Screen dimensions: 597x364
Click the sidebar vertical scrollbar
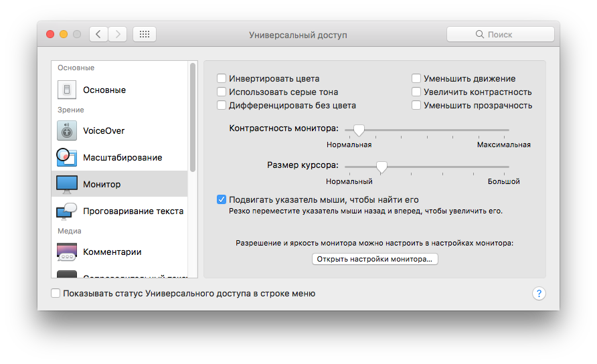pyautogui.click(x=193, y=117)
